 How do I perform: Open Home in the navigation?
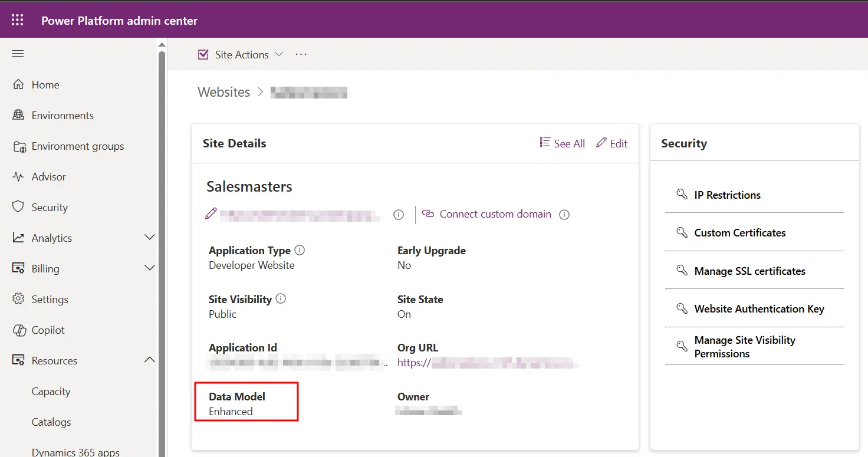tap(45, 85)
